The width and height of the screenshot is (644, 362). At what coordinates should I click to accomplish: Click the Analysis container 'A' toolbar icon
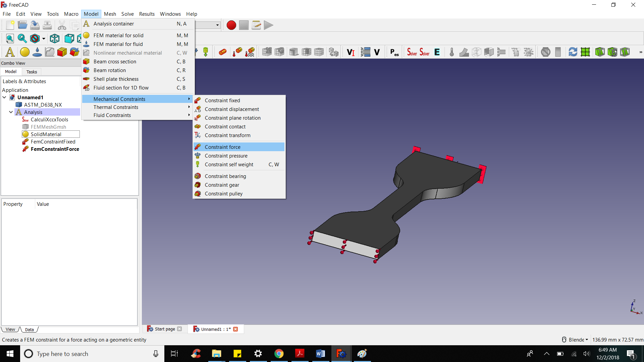coord(10,52)
